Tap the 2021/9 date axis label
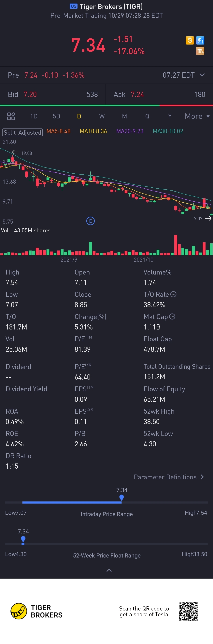 69,260
